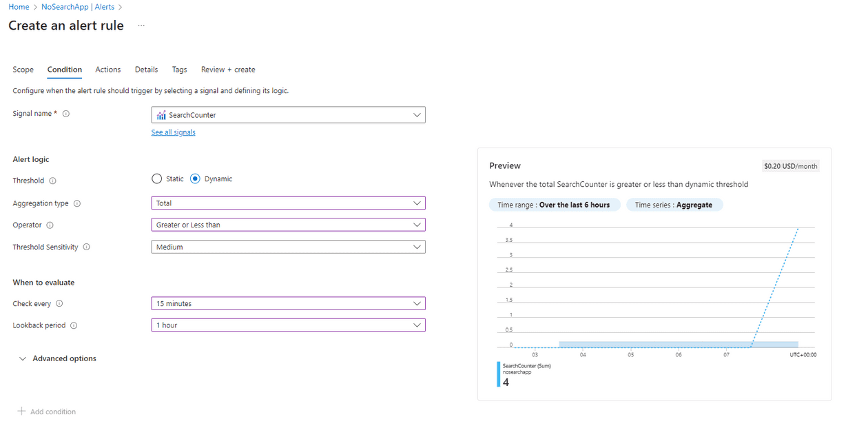Image resolution: width=868 pixels, height=437 pixels.
Task: Open the ellipsis menu beside the page title
Action: tap(141, 26)
